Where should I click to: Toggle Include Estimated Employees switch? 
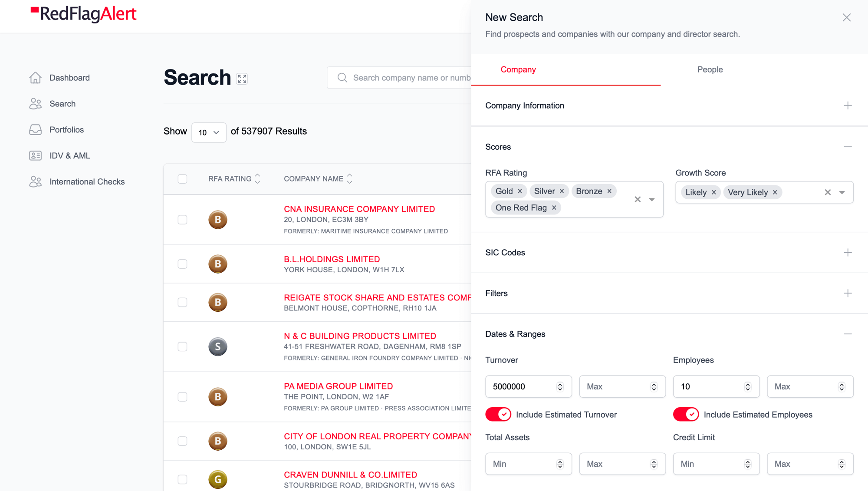click(x=686, y=415)
